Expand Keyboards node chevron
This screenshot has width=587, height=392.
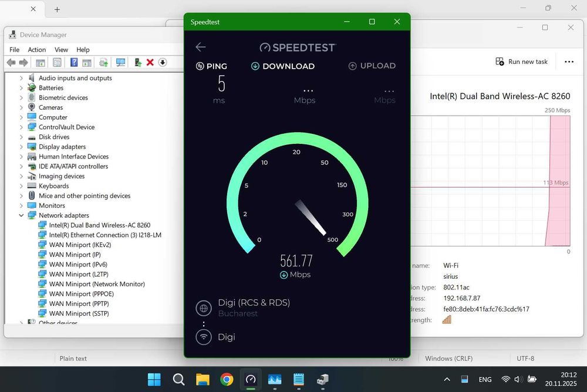click(21, 186)
